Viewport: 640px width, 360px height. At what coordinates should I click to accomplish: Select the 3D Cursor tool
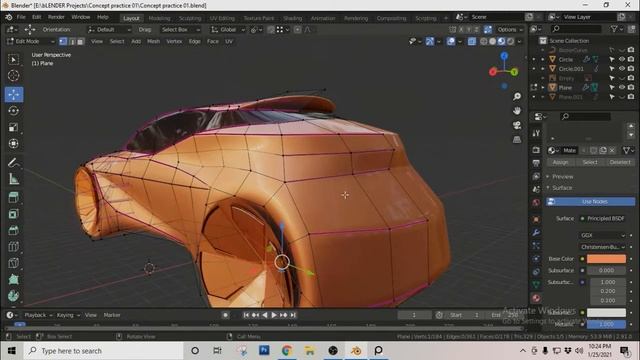(13, 76)
